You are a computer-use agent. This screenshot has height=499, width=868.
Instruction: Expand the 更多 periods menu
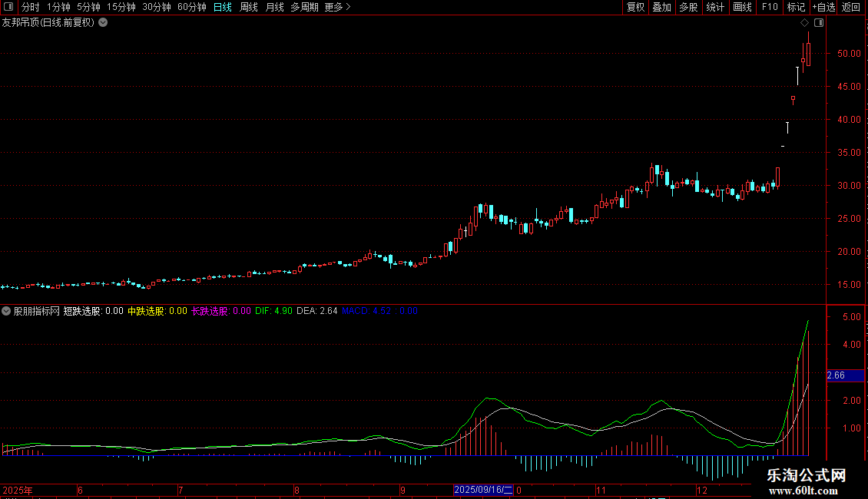[338, 7]
